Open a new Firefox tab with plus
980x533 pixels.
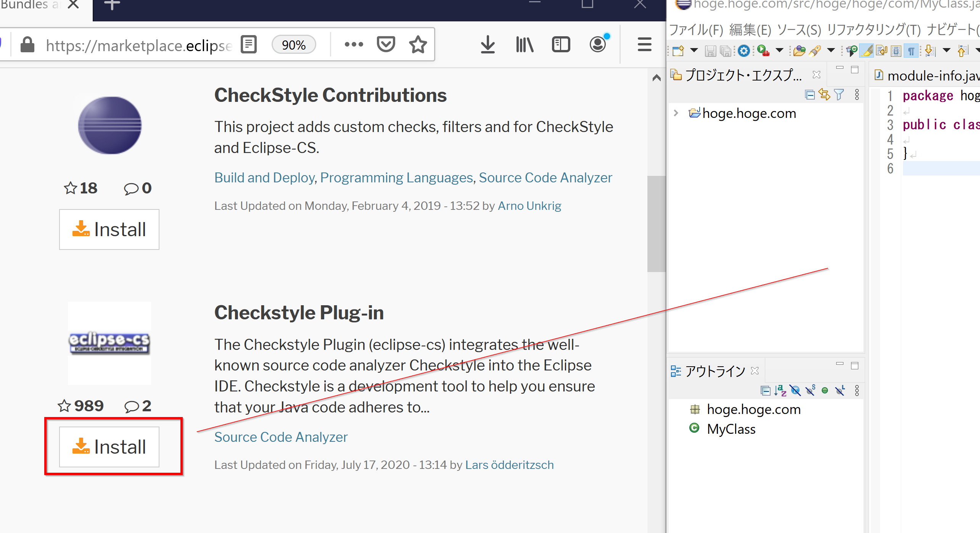(112, 5)
